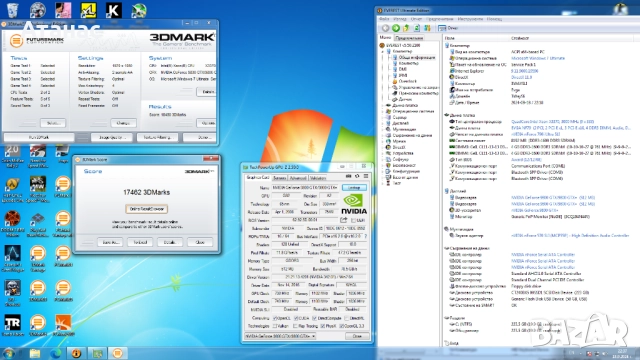Image resolution: width=640 pixels, height=360 pixels.
Task: Click the Lookup button in GPU-Z
Action: [x=354, y=187]
